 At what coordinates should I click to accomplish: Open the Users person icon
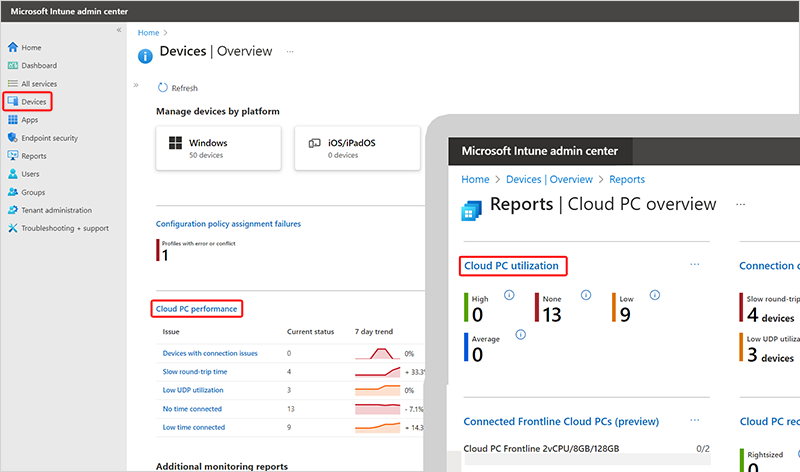coord(12,174)
